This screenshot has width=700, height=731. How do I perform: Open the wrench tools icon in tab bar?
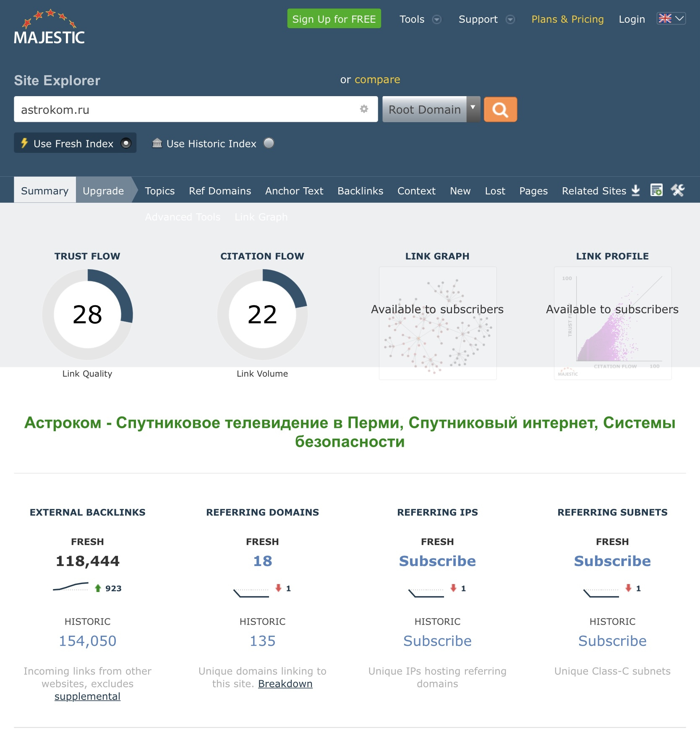point(677,190)
